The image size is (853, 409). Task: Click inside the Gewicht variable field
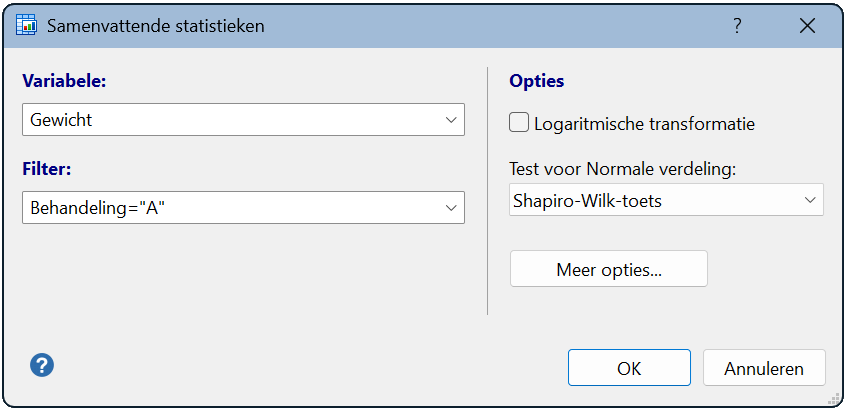click(243, 120)
